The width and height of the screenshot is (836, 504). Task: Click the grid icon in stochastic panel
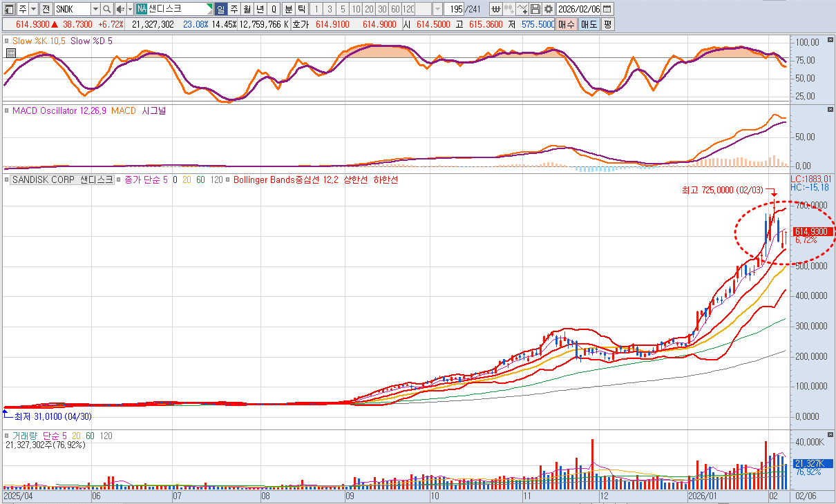tap(10, 52)
